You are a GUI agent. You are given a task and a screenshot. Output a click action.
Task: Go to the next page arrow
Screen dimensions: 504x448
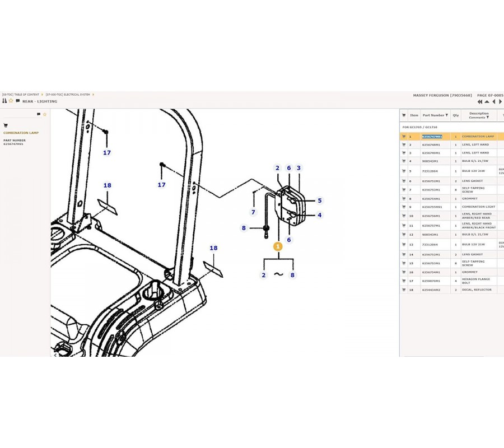tap(501, 102)
